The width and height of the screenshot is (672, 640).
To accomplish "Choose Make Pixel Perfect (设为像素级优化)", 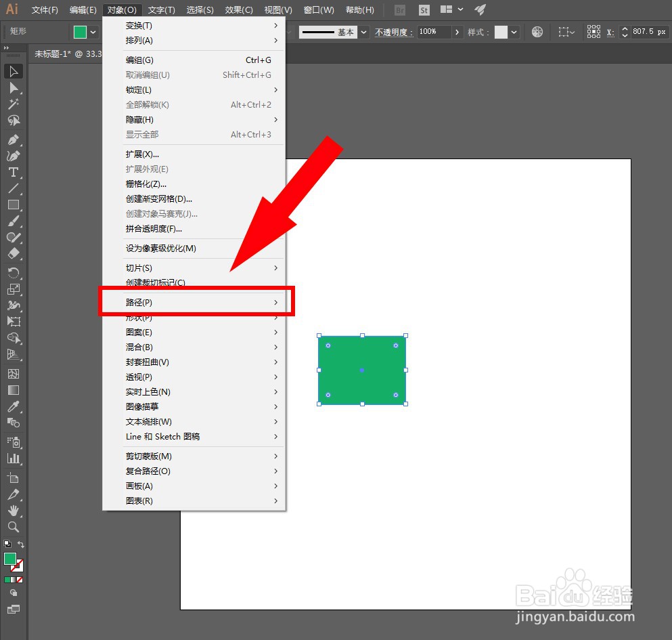I will click(194, 249).
